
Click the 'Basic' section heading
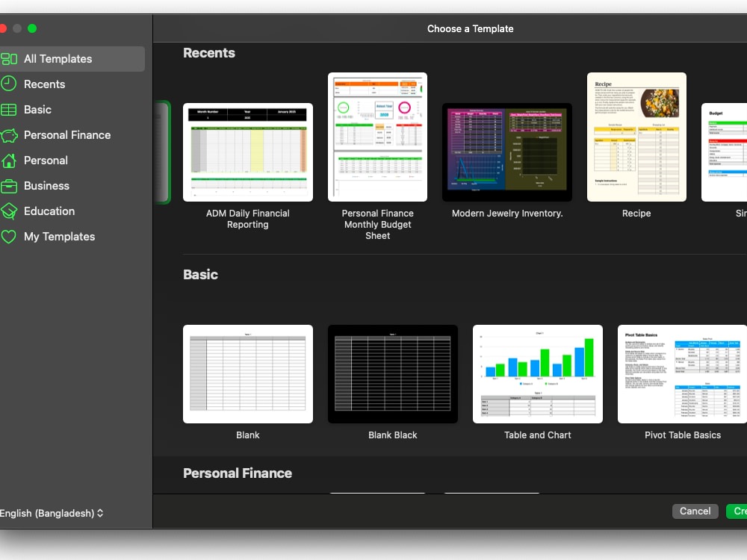200,275
